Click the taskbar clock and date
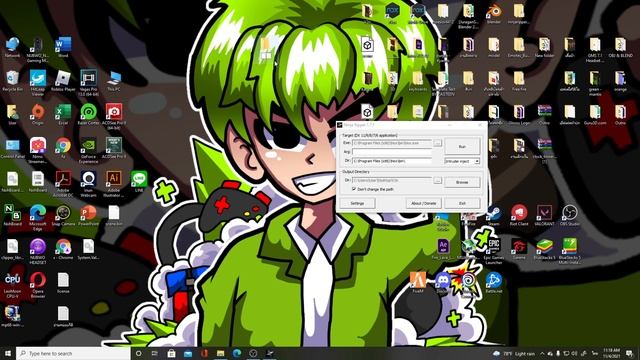This screenshot has height=360, width=640. [611, 353]
